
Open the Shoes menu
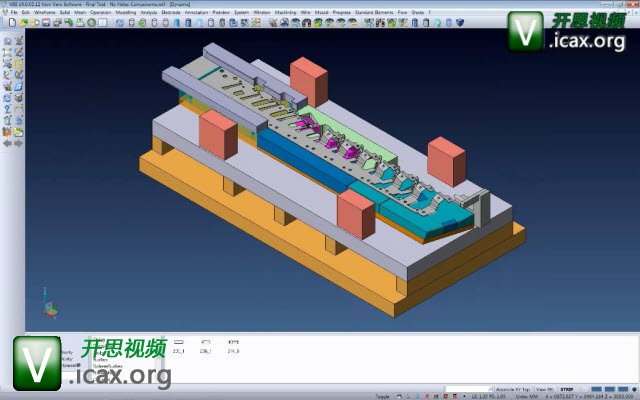point(418,12)
